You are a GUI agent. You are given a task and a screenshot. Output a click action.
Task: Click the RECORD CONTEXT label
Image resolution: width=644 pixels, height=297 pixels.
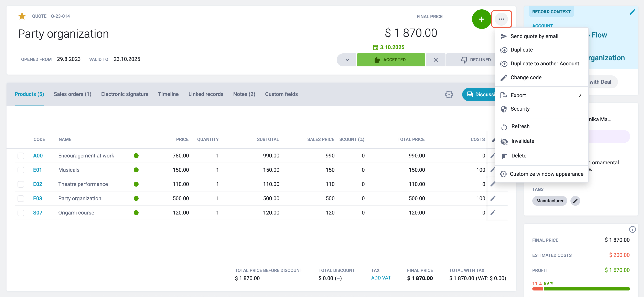click(551, 12)
